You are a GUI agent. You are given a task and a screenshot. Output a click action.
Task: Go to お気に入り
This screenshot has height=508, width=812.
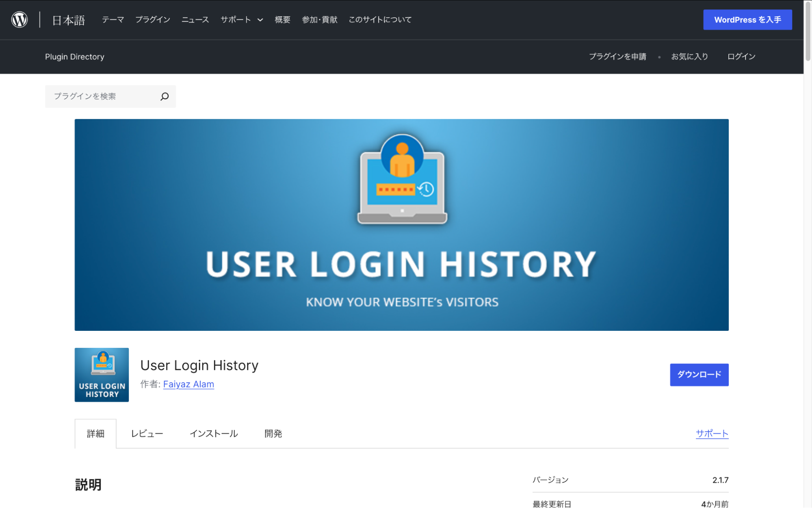click(x=689, y=56)
